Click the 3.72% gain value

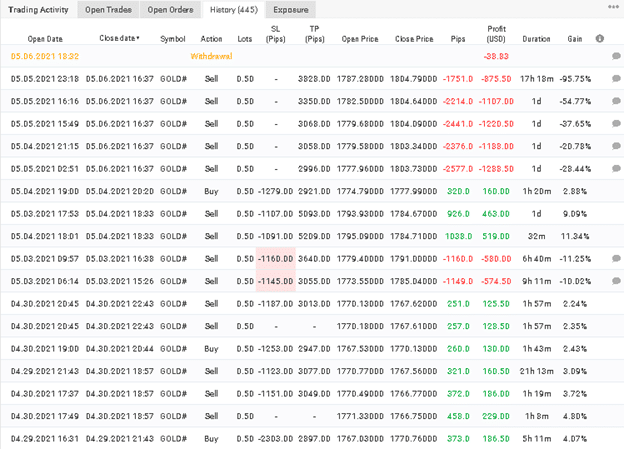coord(575,394)
